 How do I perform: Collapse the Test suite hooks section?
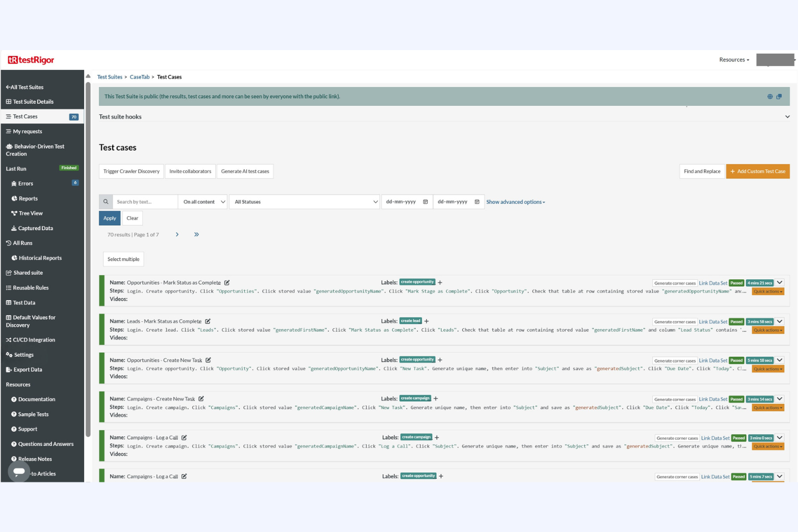click(x=787, y=116)
